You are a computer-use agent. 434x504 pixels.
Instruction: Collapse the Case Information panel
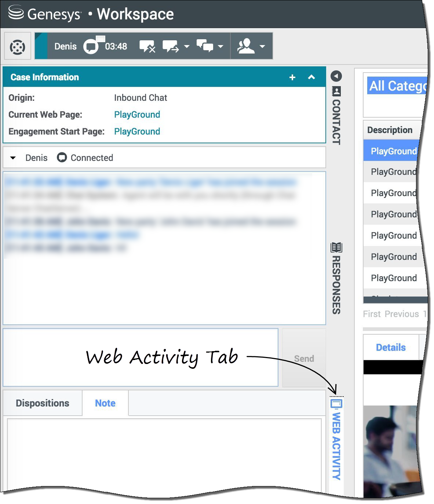click(x=311, y=77)
